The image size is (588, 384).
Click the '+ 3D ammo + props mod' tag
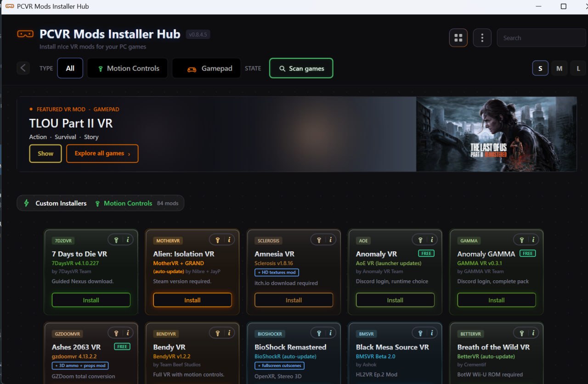click(80, 366)
